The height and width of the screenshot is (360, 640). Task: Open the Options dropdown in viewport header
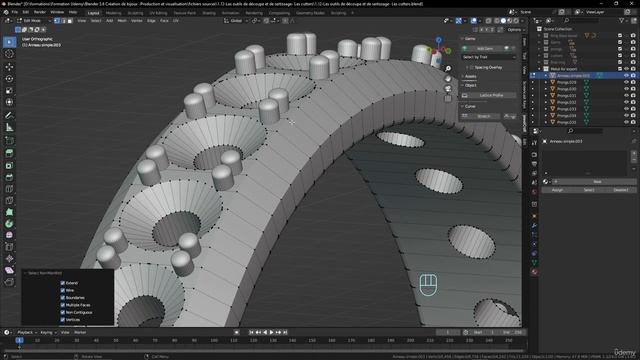click(x=516, y=30)
